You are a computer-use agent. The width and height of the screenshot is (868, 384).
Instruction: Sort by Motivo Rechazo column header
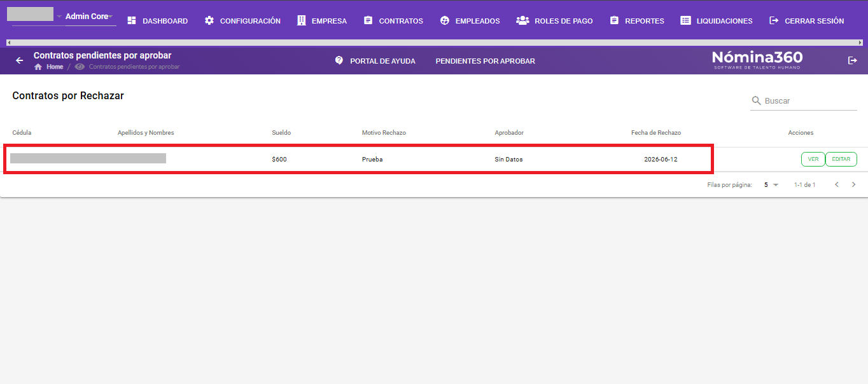tap(384, 133)
